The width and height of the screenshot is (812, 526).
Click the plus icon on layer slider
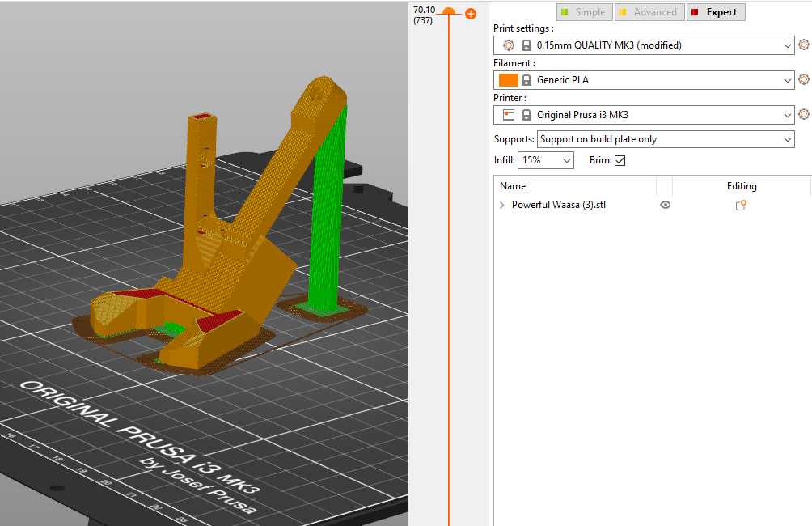471,14
